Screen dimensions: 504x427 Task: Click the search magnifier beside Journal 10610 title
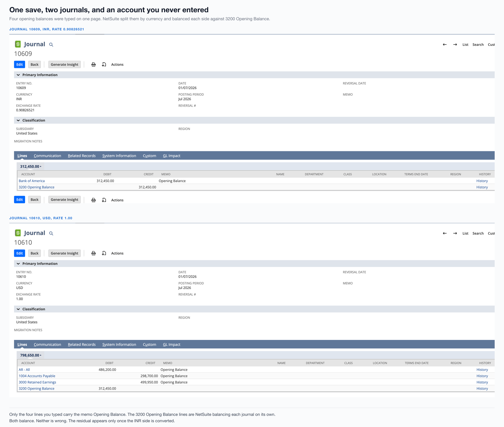point(51,234)
